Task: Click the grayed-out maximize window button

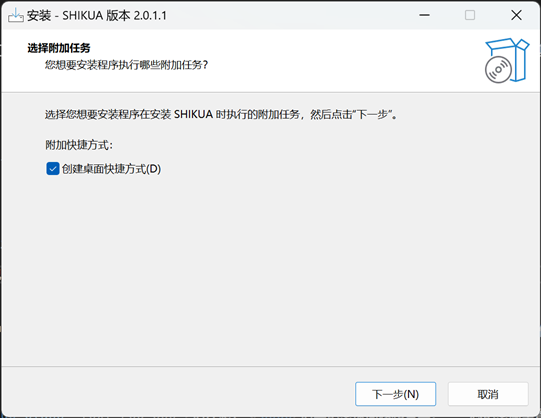Action: point(470,15)
